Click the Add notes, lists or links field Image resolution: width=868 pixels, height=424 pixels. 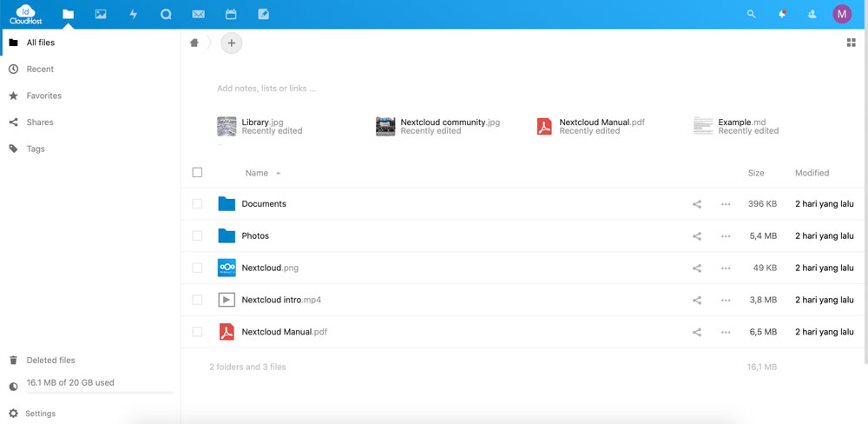266,89
